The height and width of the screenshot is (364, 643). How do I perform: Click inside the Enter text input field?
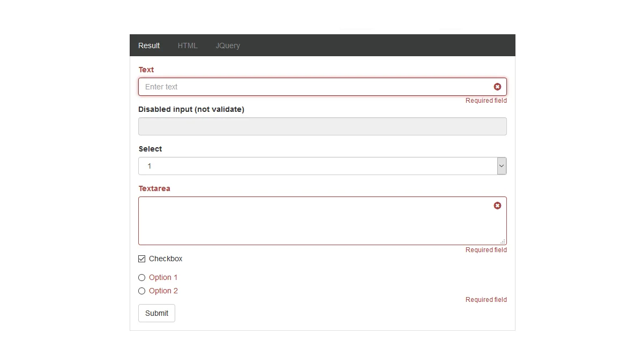click(295, 86)
